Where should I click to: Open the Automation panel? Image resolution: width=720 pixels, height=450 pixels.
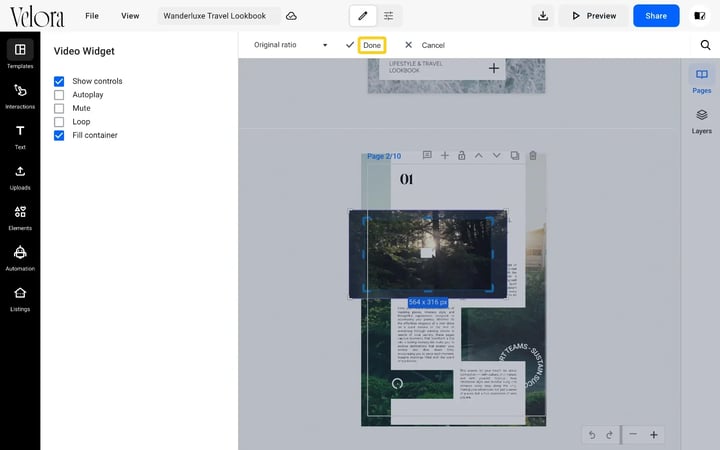coord(20,258)
